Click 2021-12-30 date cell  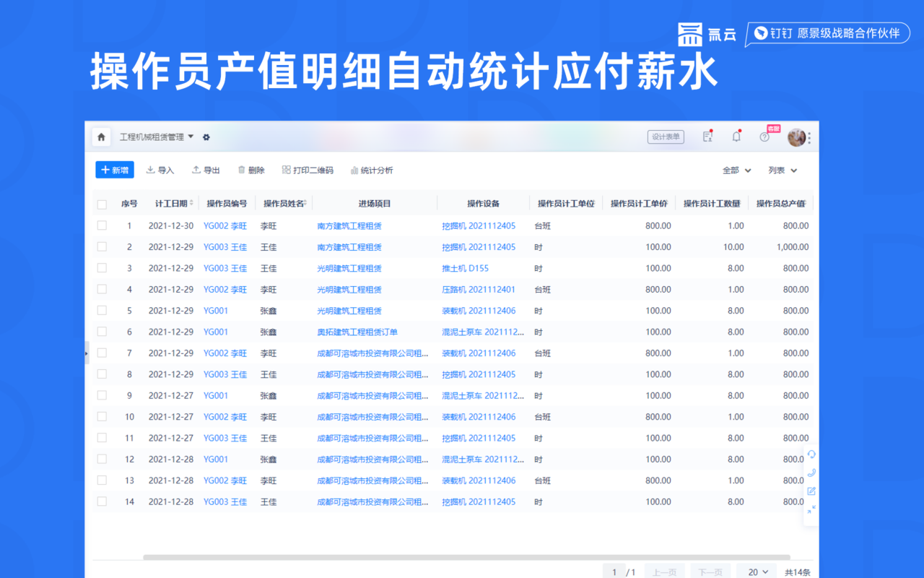click(171, 226)
